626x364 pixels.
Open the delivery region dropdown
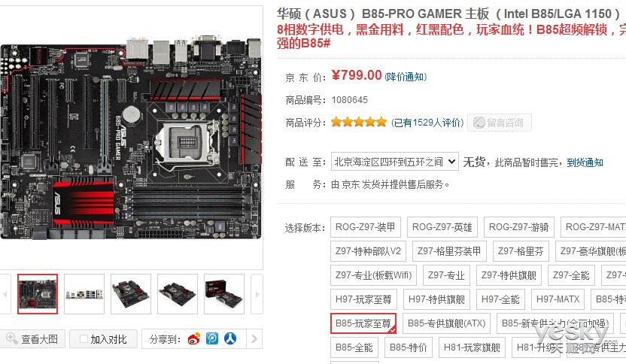tap(395, 162)
